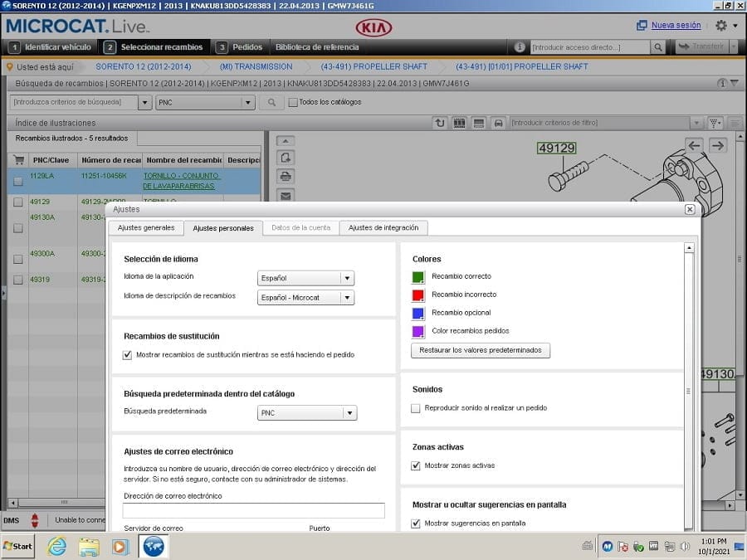The height and width of the screenshot is (560, 747).
Task: Open the filter criteria dropdown arrow
Action: (696, 123)
